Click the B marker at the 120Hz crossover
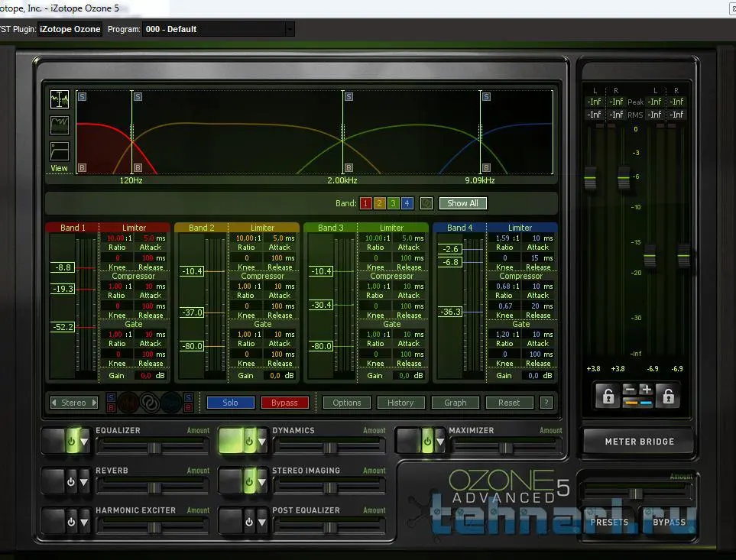The width and height of the screenshot is (736, 560). 138,167
